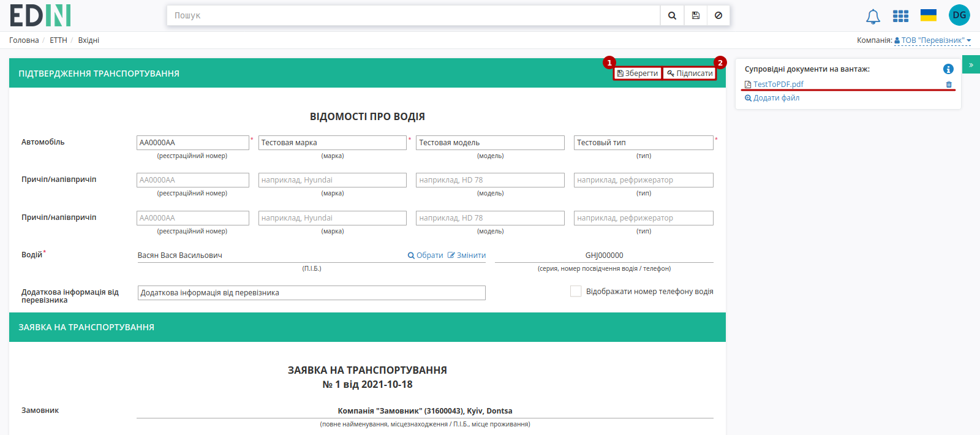This screenshot has height=435, width=980.
Task: Toggle Відображати номер телефону водія checkbox
Action: click(x=576, y=292)
